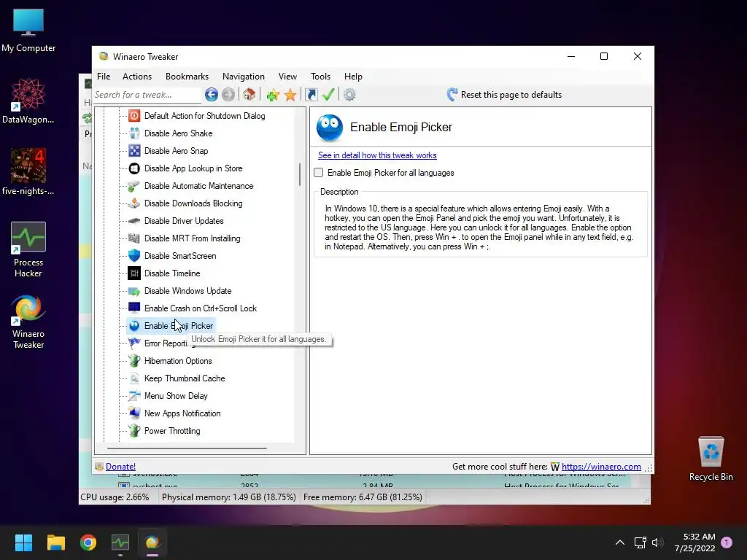Click the Disable SmartScreen shield icon

(134, 256)
